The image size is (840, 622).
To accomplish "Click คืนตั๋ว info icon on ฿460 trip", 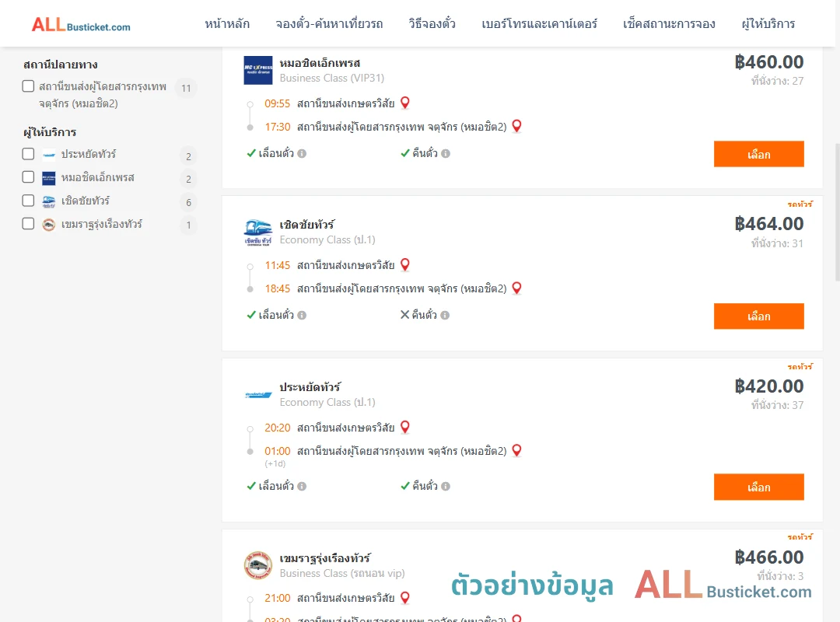I will (446, 154).
